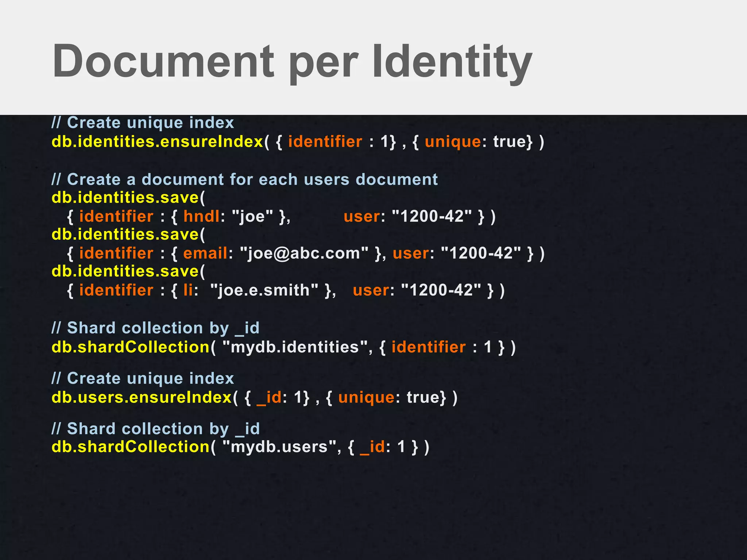Image resolution: width=747 pixels, height=560 pixels.
Task: Click the user "1200-42" on the li line
Action: point(441,291)
